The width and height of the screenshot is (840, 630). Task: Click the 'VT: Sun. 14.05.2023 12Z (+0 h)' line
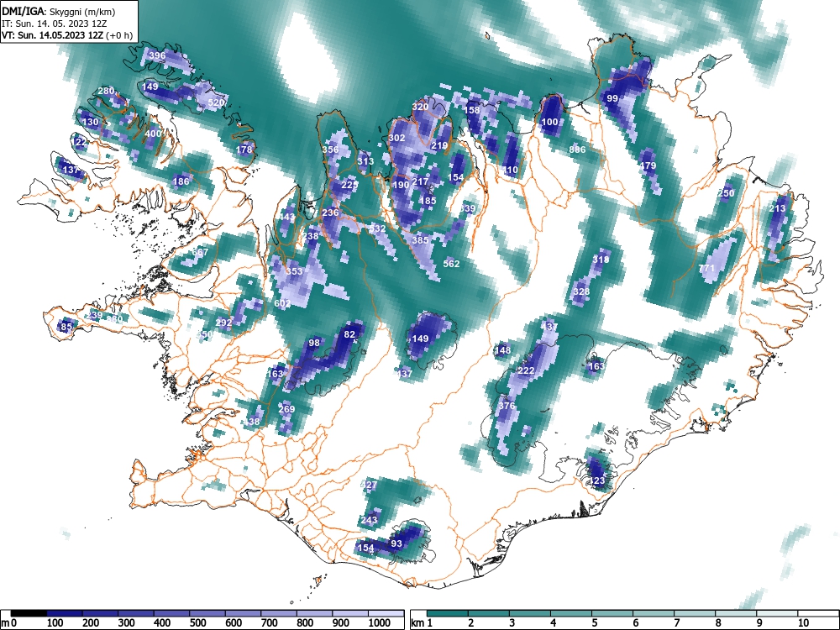pos(67,35)
